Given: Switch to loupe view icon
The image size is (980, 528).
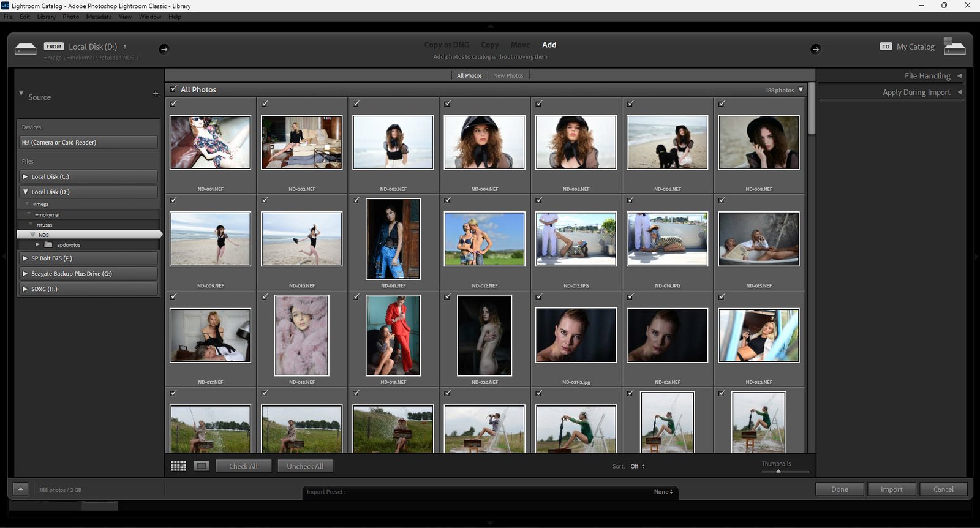Looking at the screenshot, I should 202,466.
